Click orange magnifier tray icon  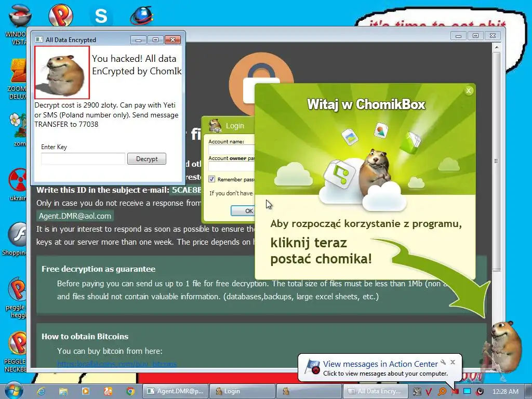click(x=442, y=392)
